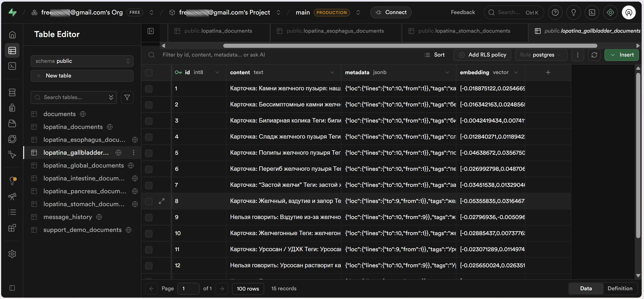Image resolution: width=644 pixels, height=299 pixels.
Task: Open the metadata column header menu
Action: (447, 72)
